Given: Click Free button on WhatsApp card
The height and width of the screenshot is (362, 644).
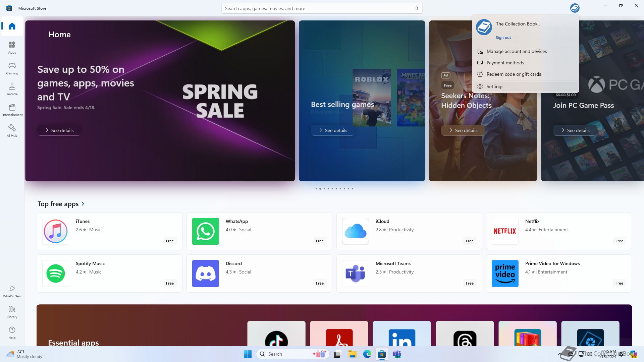Looking at the screenshot, I should 320,241.
